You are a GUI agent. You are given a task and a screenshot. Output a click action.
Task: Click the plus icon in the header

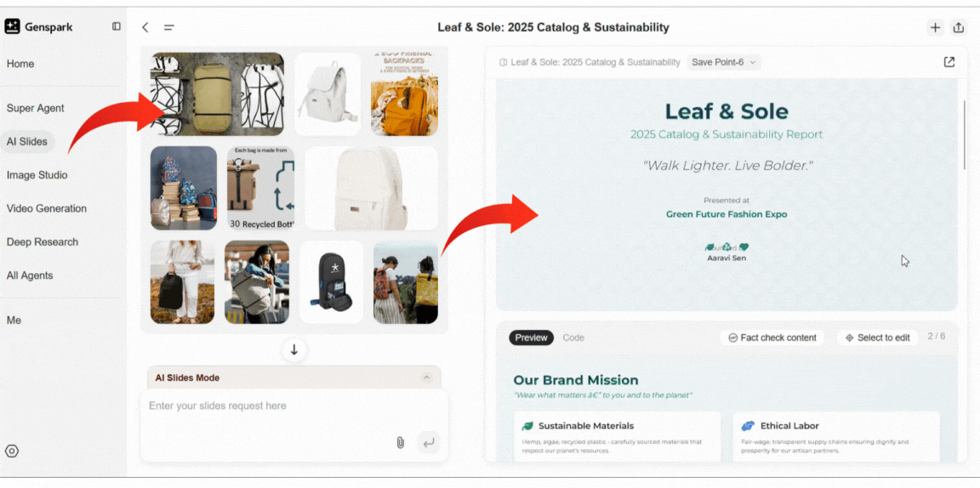coord(935,27)
